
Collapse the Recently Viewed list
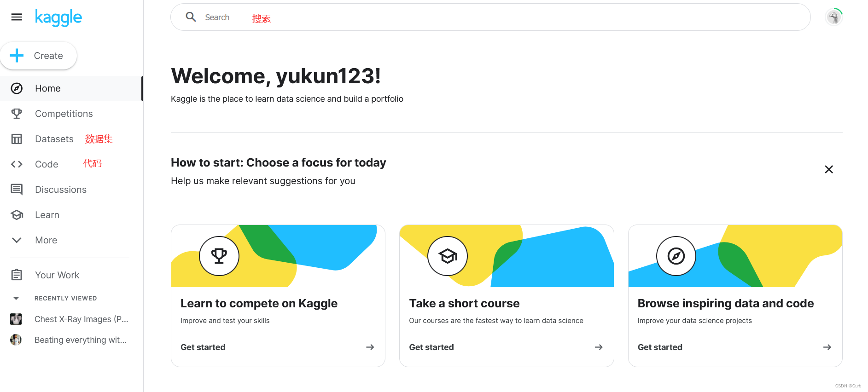[16, 298]
